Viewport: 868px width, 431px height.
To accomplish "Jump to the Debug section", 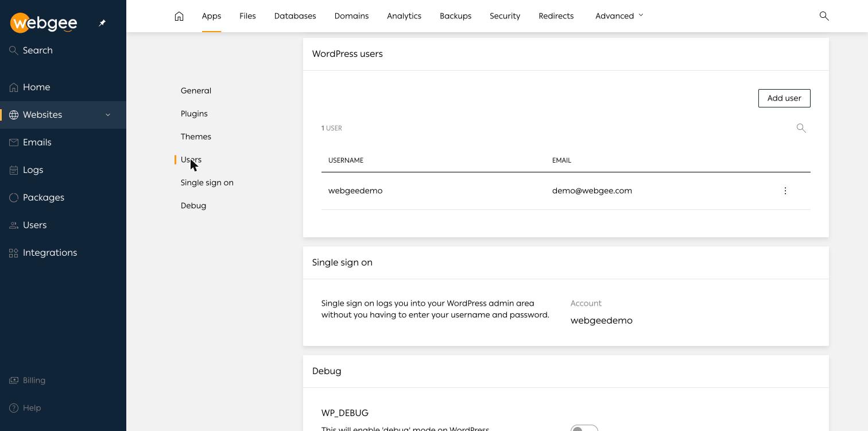I will (193, 206).
